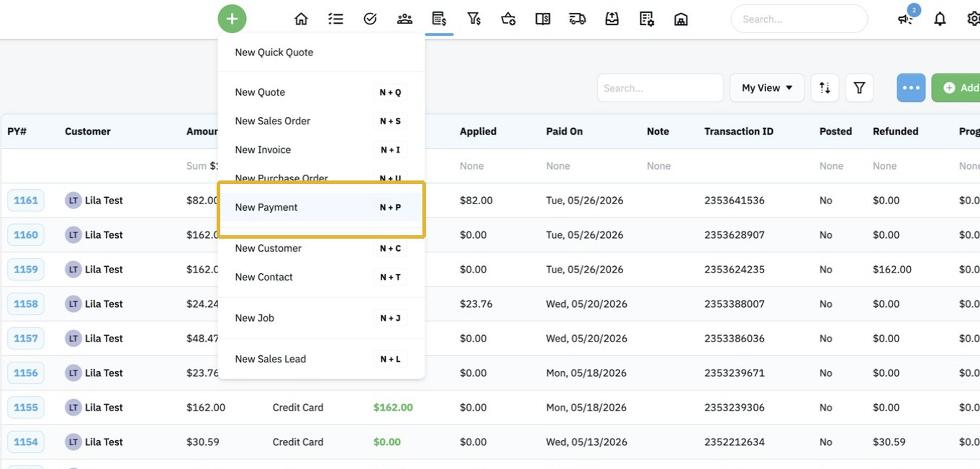980x469 pixels.
Task: Click Wed, 05/13/2026 paid-on date
Action: 586,442
